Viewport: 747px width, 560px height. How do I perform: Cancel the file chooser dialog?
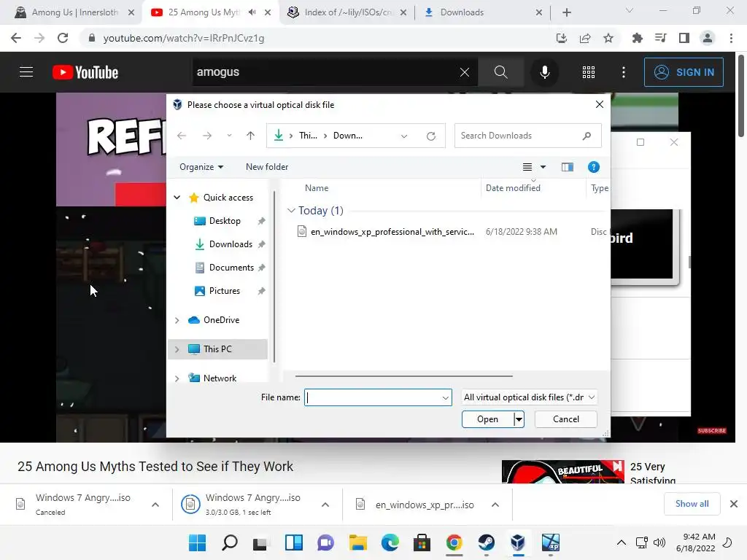(566, 419)
